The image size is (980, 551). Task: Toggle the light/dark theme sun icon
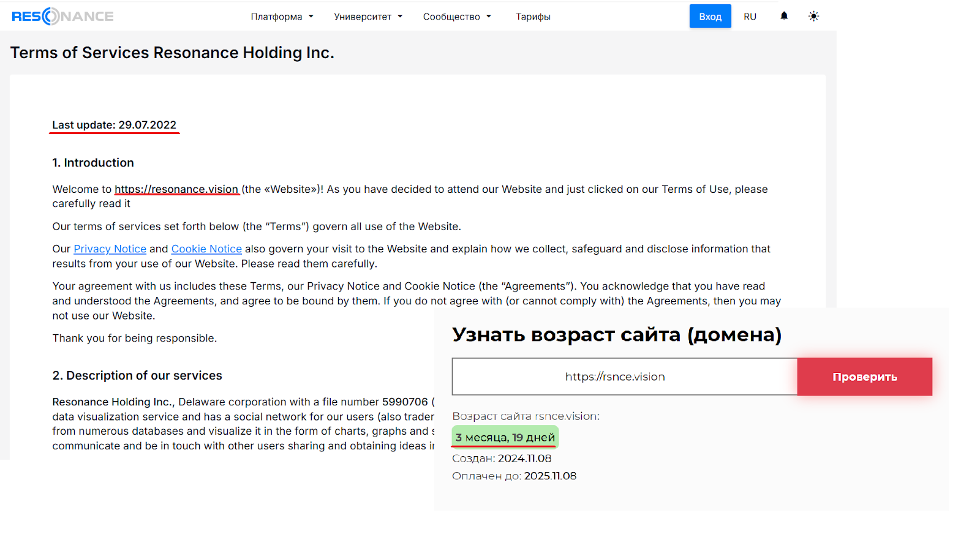click(813, 17)
